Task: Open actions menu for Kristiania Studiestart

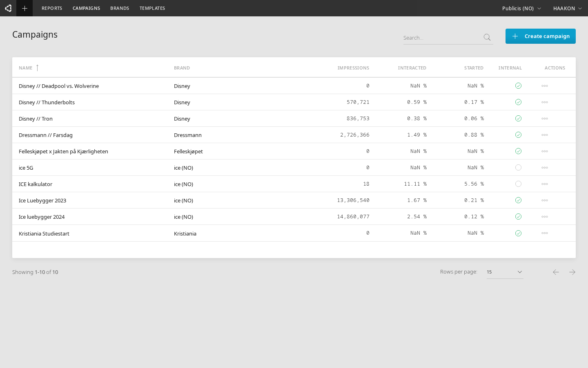Action: (x=544, y=233)
